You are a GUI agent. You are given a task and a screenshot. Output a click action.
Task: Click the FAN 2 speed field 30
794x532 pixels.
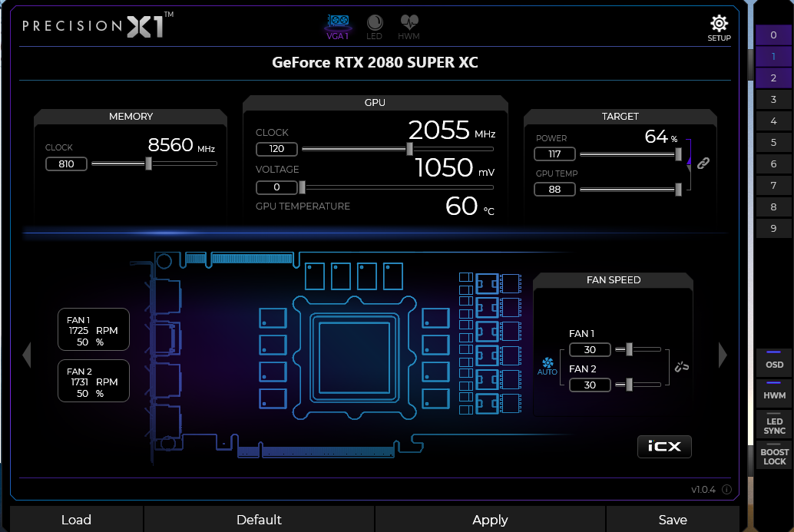[x=590, y=385]
